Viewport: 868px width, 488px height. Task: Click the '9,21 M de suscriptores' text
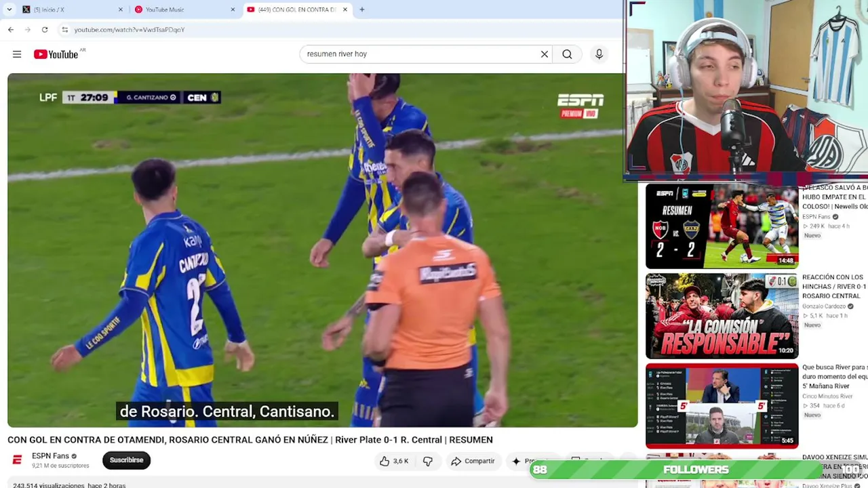60,466
